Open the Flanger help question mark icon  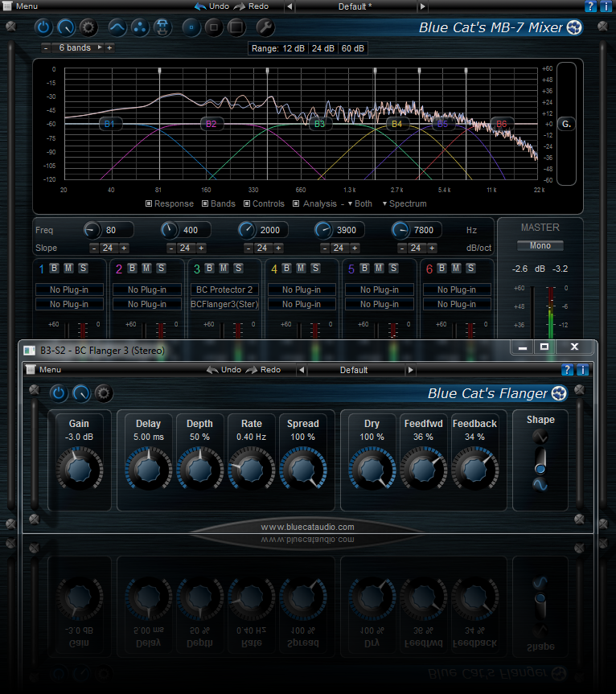pos(567,370)
